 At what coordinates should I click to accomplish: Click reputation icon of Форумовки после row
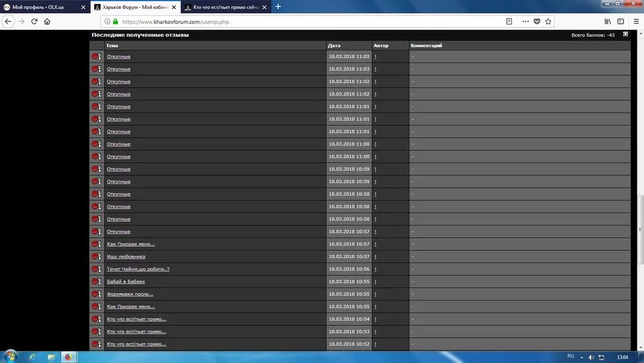click(x=97, y=294)
